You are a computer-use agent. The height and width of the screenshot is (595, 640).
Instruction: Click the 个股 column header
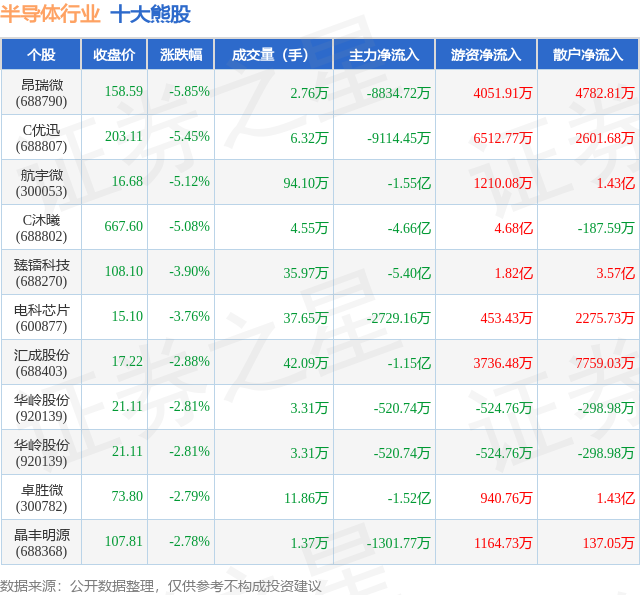click(41, 55)
